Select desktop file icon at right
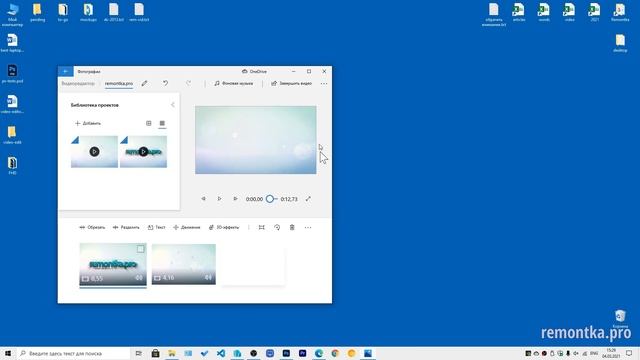The width and height of the screenshot is (640, 360). 620,43
